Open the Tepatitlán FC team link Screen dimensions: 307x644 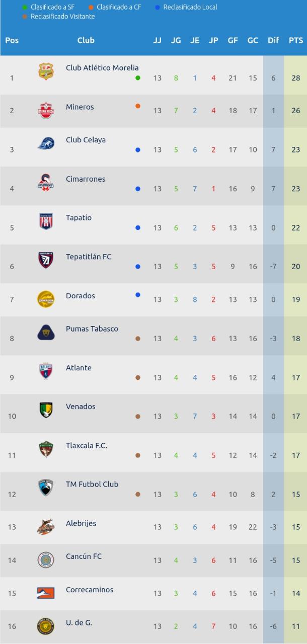click(89, 257)
